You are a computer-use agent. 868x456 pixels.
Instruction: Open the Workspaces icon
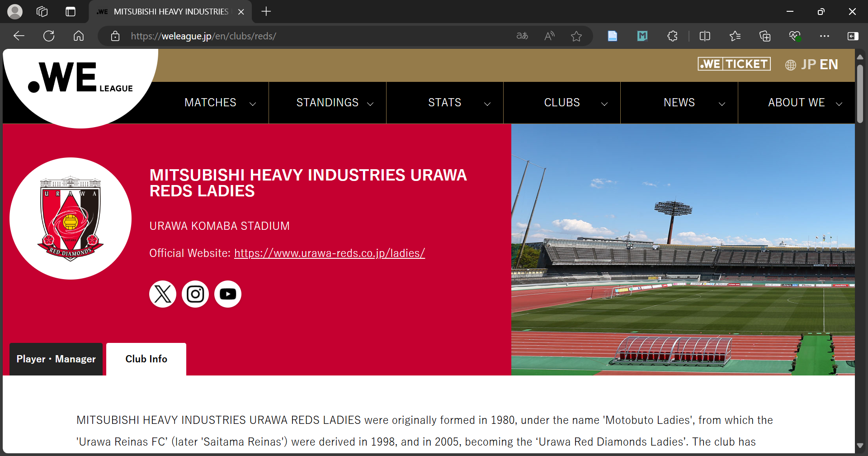coord(42,12)
